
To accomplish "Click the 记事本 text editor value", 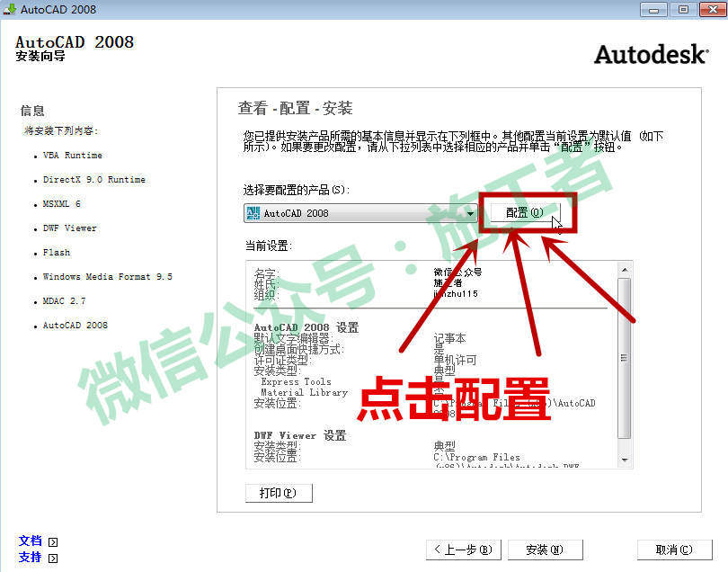I will click(450, 338).
